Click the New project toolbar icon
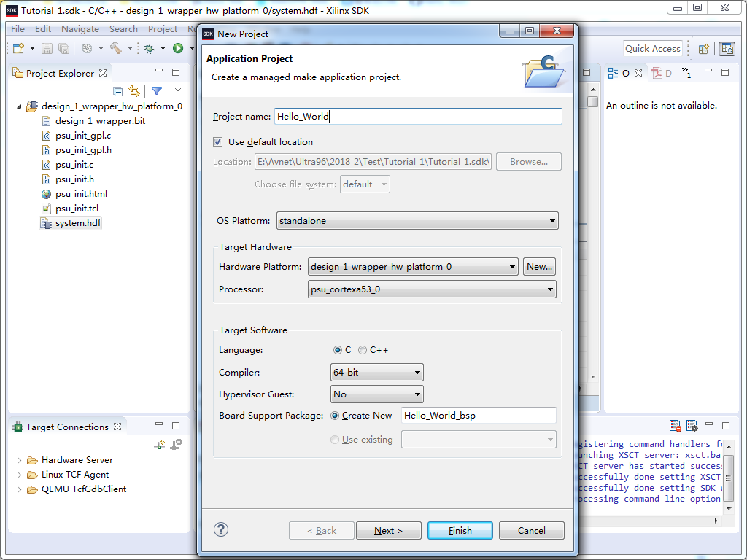Screen dimensions: 747x560 click(19, 48)
